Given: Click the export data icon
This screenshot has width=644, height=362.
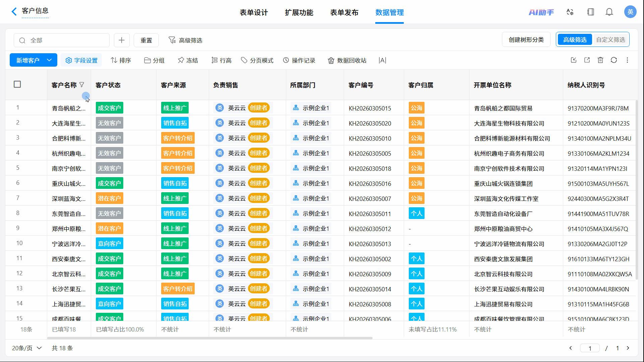Looking at the screenshot, I should [x=587, y=60].
